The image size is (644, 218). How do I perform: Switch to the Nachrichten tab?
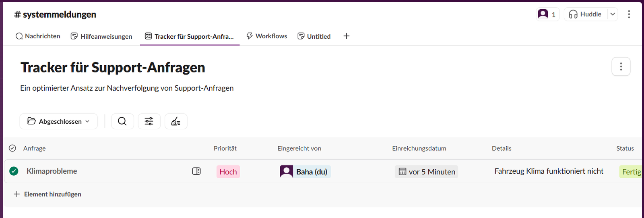click(38, 36)
